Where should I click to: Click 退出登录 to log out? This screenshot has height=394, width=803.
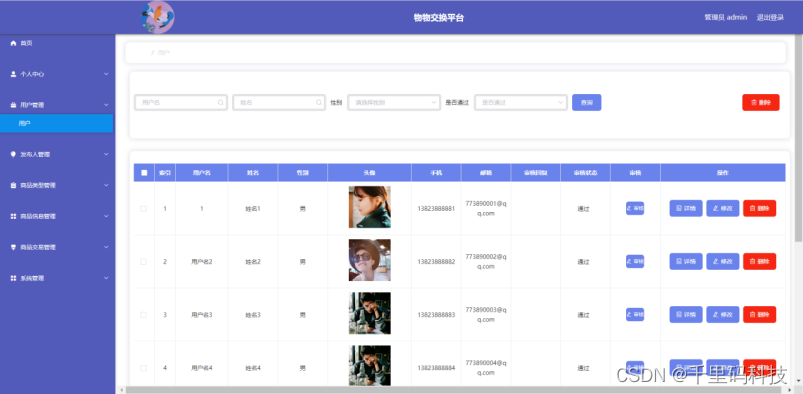coord(770,17)
